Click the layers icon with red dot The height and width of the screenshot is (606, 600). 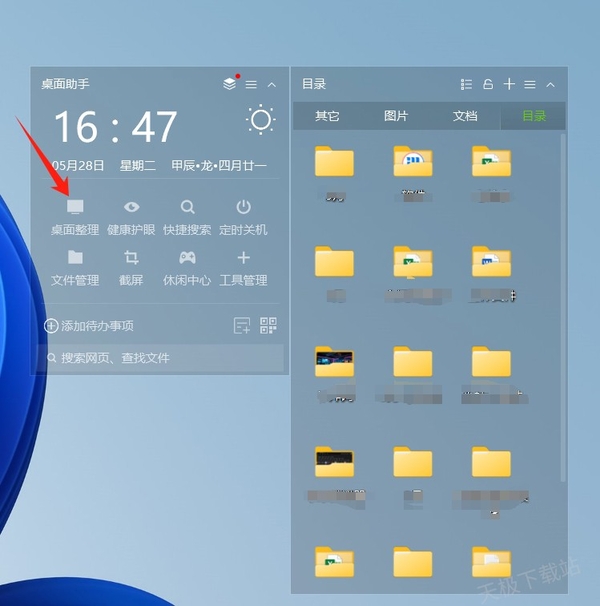[230, 83]
